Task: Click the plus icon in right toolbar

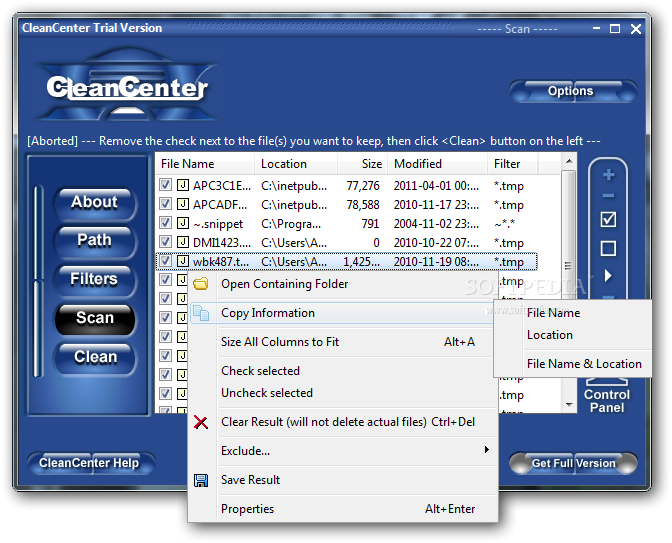Action: [609, 175]
